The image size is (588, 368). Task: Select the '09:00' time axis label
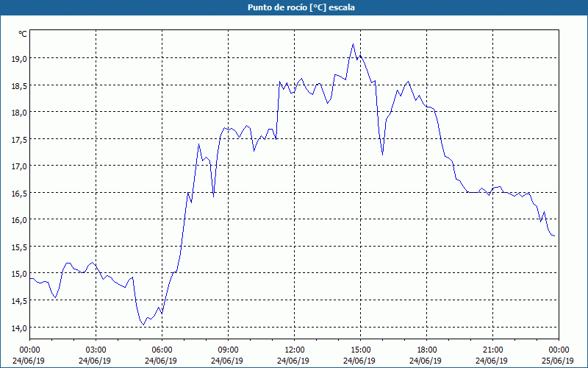click(x=228, y=350)
